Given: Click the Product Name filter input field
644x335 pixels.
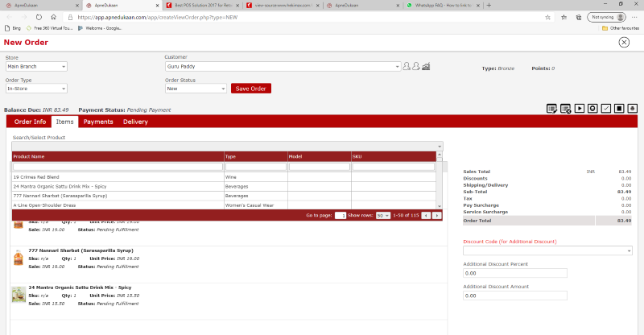Looking at the screenshot, I should 118,167.
